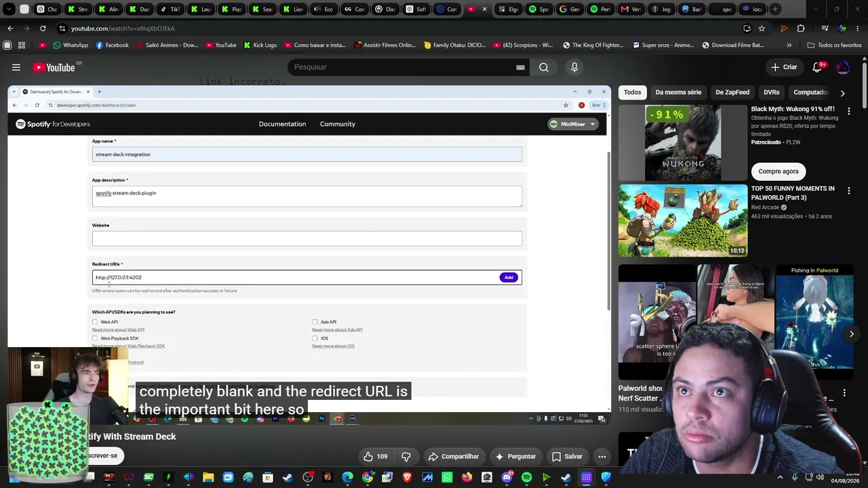Image resolution: width=868 pixels, height=488 pixels.
Task: Open the Kick Logo bookmark
Action: tap(260, 45)
